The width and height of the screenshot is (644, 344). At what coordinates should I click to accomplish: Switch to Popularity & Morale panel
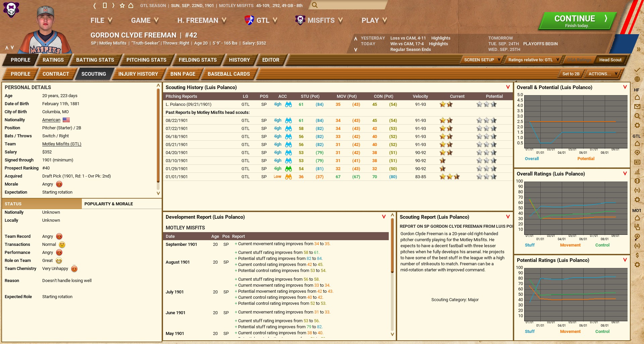click(109, 204)
